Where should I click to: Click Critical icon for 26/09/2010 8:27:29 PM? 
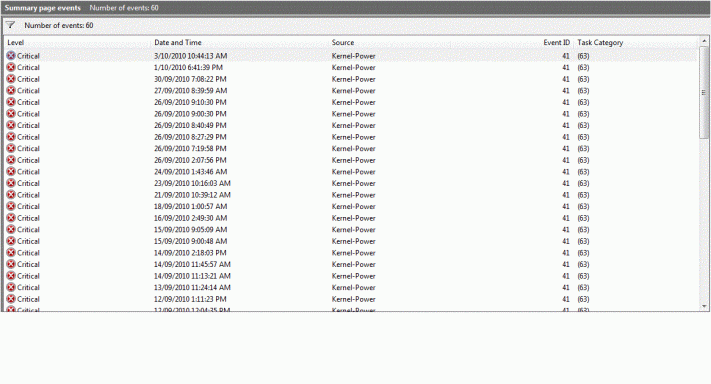click(11, 136)
